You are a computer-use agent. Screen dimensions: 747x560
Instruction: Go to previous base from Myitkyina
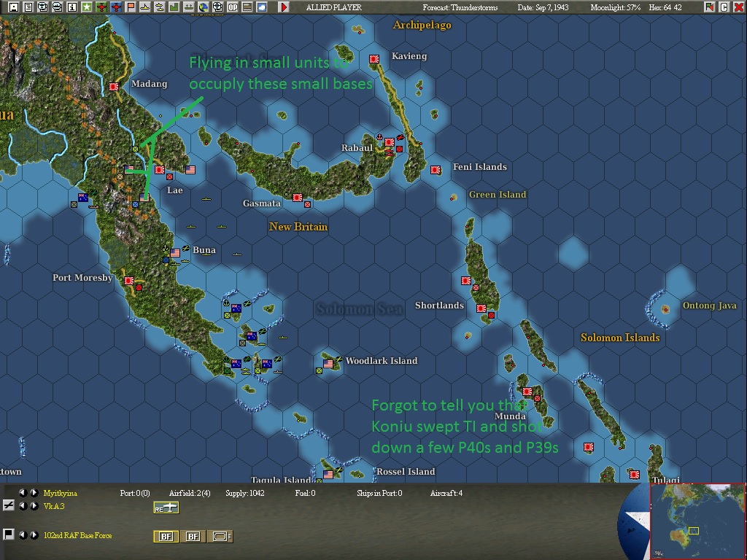click(x=23, y=493)
